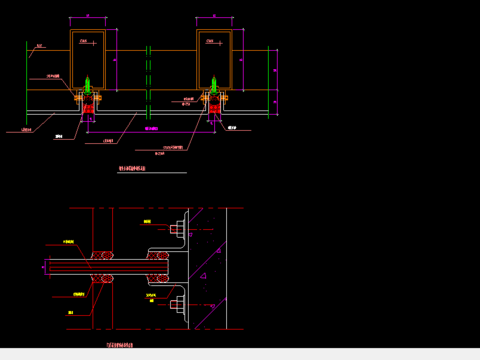Select the left orange rectangular tube section

coord(88,60)
